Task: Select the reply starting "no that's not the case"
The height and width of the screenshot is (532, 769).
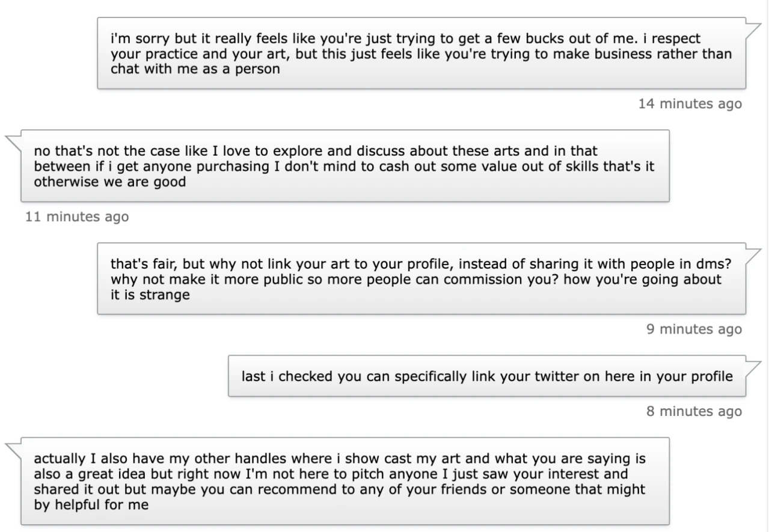Action: (x=345, y=166)
